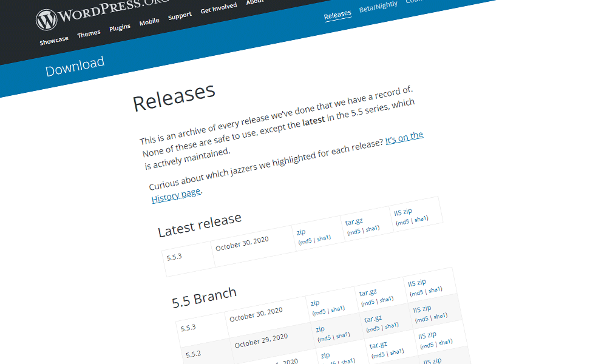Select the October 29, 2020 date cell
Image resolution: width=607 pixels, height=364 pixels.
(x=261, y=341)
